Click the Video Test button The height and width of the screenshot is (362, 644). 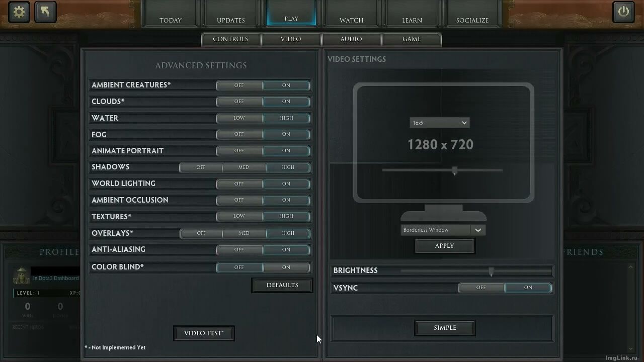204,333
